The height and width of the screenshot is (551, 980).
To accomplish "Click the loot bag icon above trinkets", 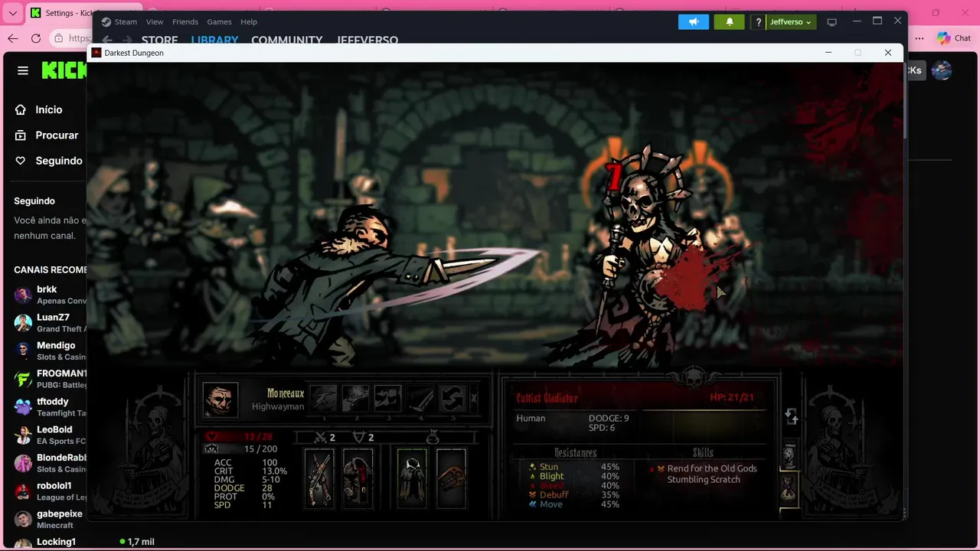I will tap(433, 438).
